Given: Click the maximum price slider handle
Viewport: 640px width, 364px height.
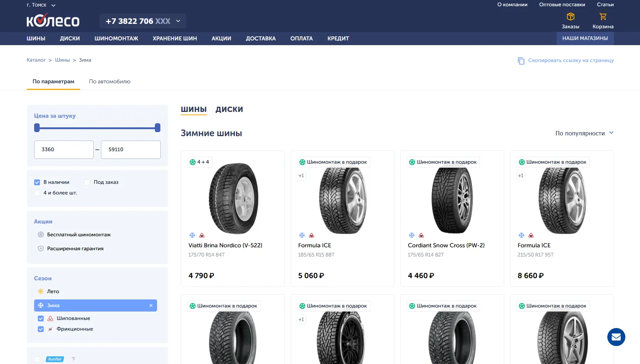Looking at the screenshot, I should click(x=158, y=128).
